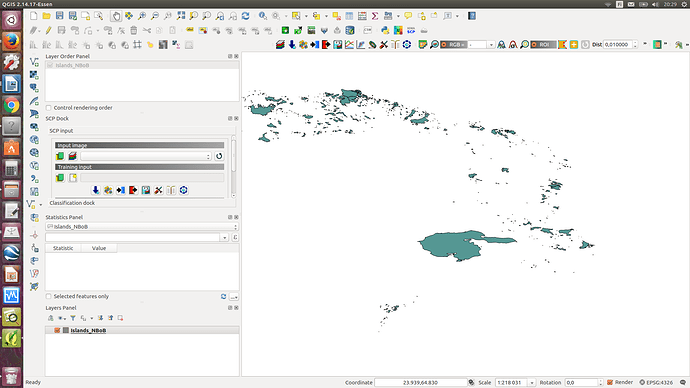Click the pencil Toggle Editing icon
The width and height of the screenshot is (690, 388).
pyautogui.click(x=48, y=30)
